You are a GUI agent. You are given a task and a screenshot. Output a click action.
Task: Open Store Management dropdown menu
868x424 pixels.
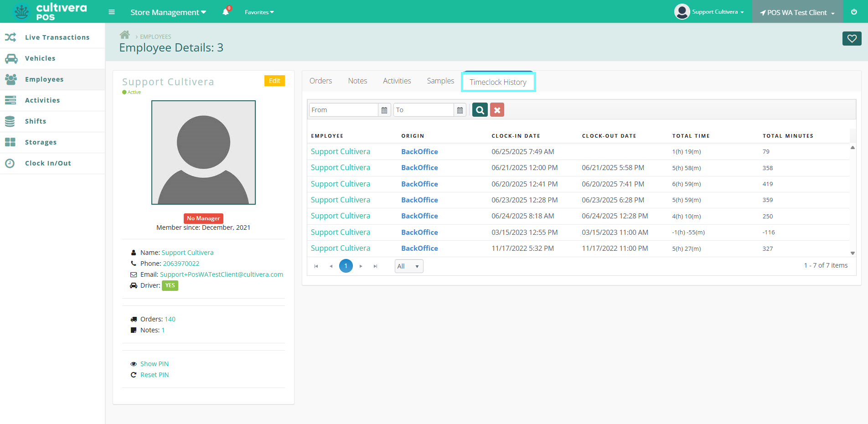pos(168,12)
